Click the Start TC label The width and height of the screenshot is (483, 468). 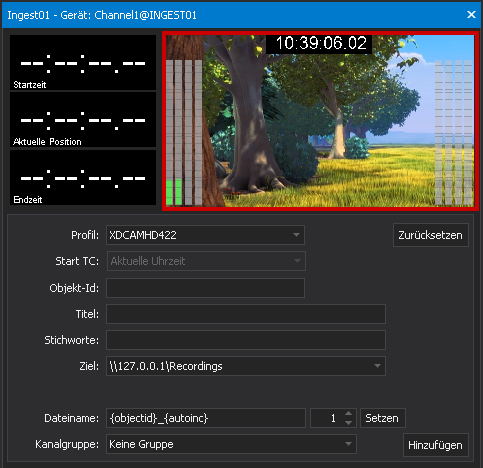coord(77,261)
